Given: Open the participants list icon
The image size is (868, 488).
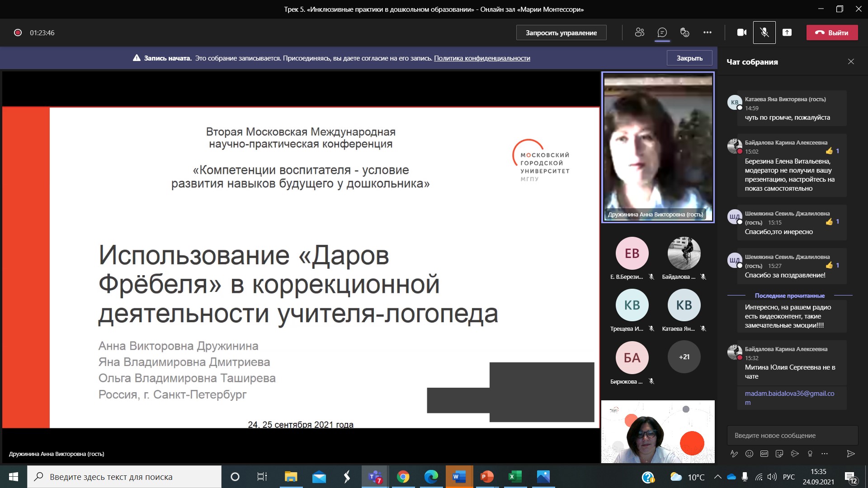Looking at the screenshot, I should pyautogui.click(x=639, y=33).
